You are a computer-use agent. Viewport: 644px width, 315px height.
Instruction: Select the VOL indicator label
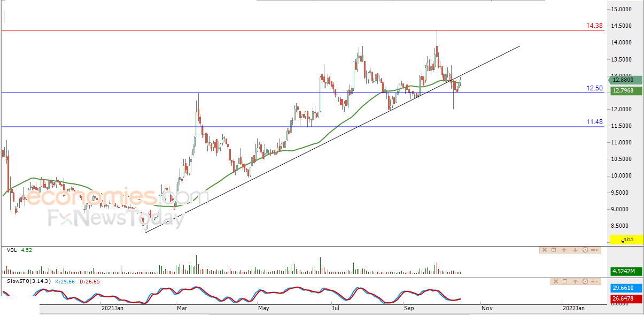point(12,250)
